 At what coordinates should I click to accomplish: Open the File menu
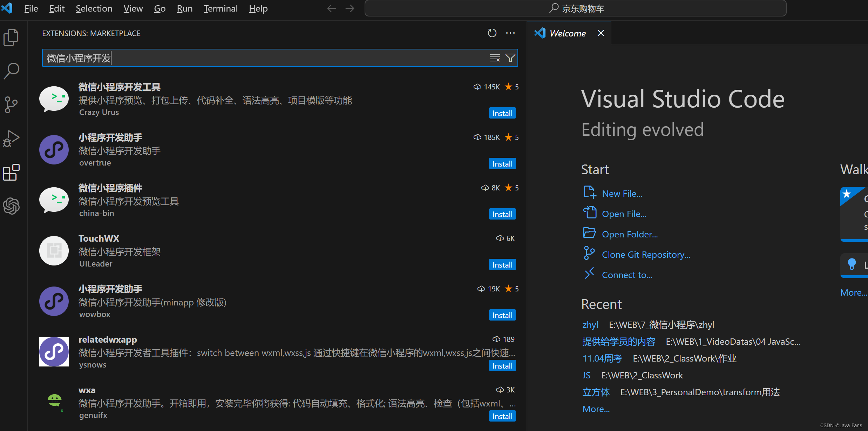point(31,8)
